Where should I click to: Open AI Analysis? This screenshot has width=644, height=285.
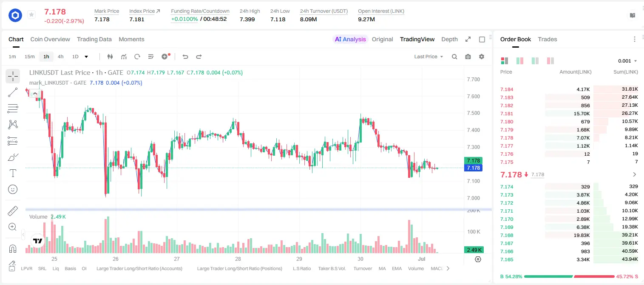click(x=350, y=39)
